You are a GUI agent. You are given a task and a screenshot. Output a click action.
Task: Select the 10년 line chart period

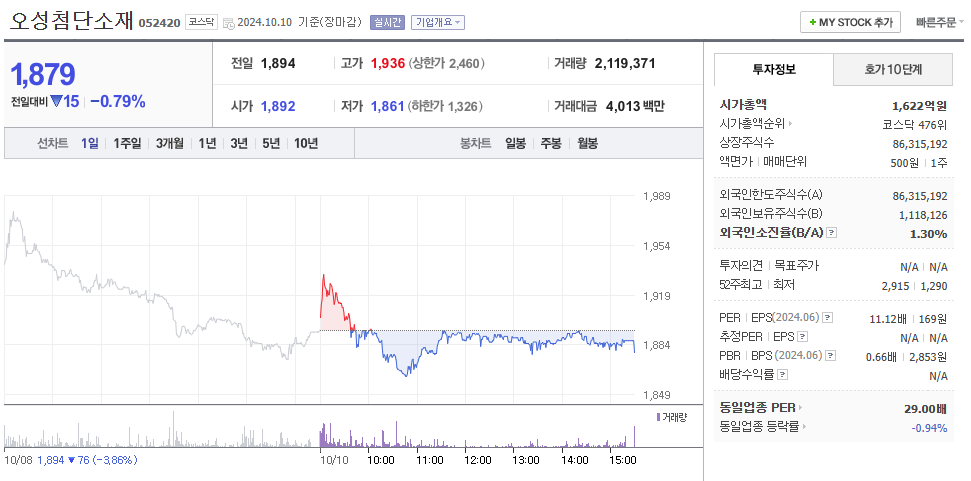pos(306,144)
